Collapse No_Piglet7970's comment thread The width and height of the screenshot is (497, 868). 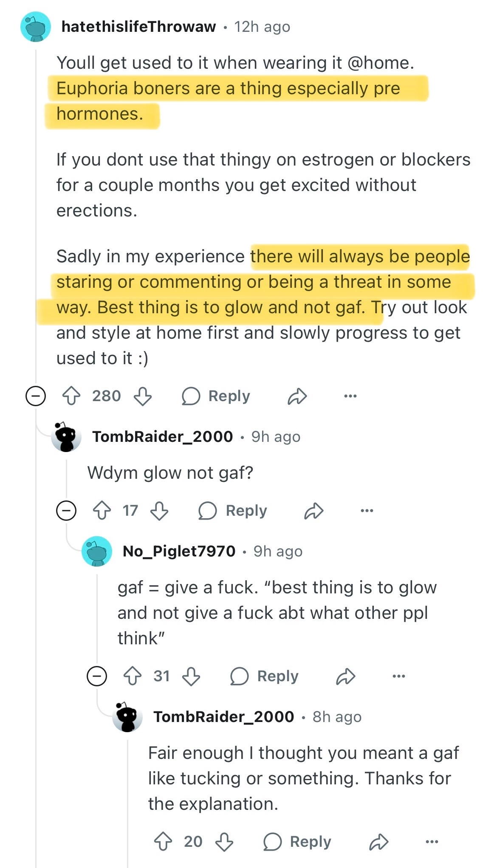97,676
